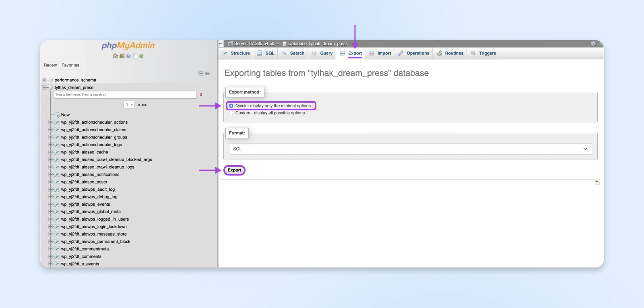Expand wp_yj2fdt_aiowps_global_meta table node

(51, 212)
